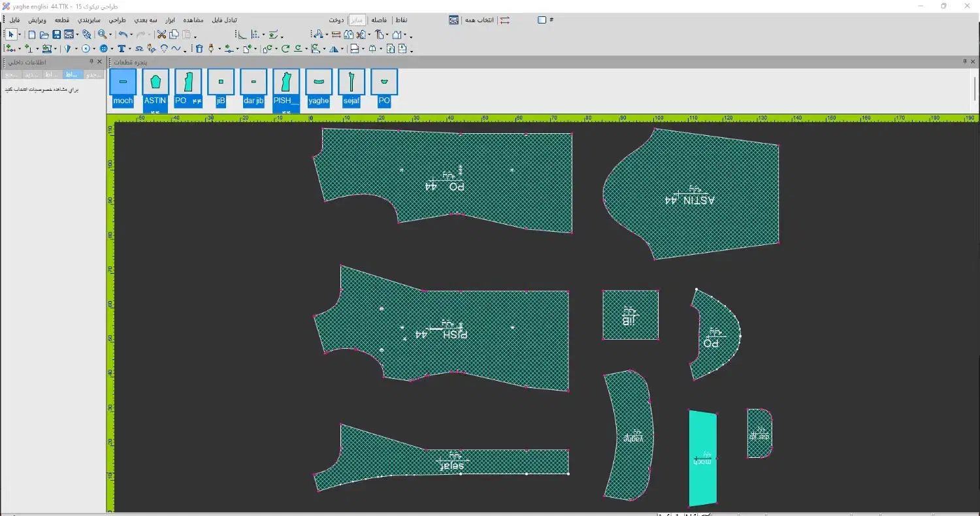Open the undo history dropdown arrow
Screen dimensions: 980x516
(x=131, y=35)
